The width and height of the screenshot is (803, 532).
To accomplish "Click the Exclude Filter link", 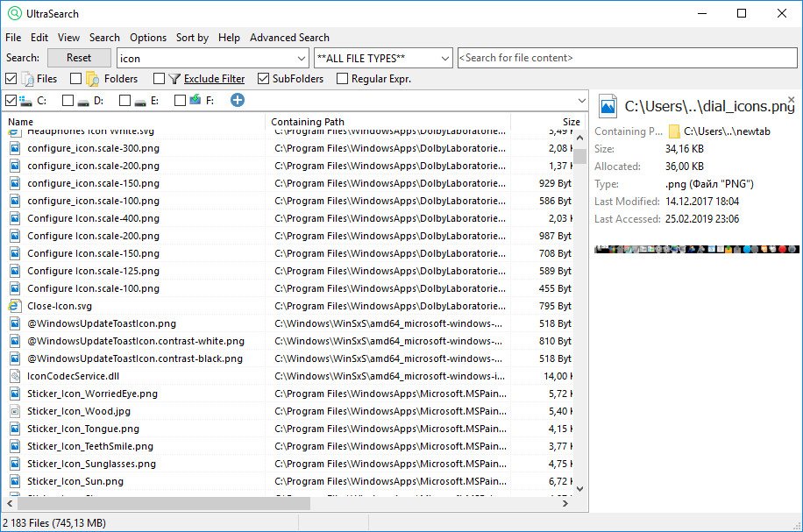I will (x=214, y=79).
